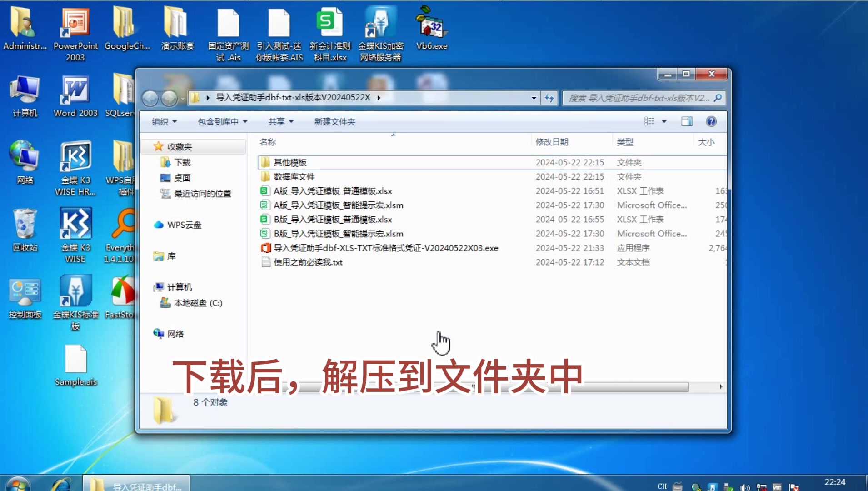Select 使用之前必读我.txt file
Image resolution: width=868 pixels, height=491 pixels.
[308, 262]
